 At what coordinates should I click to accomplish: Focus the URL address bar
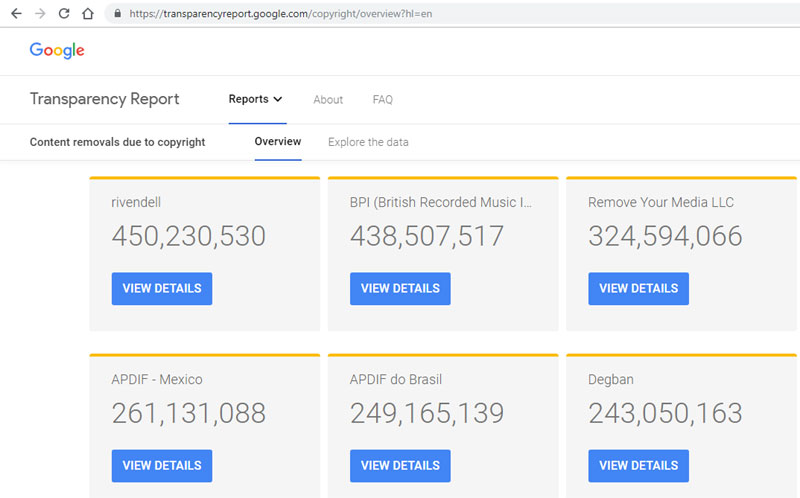454,14
